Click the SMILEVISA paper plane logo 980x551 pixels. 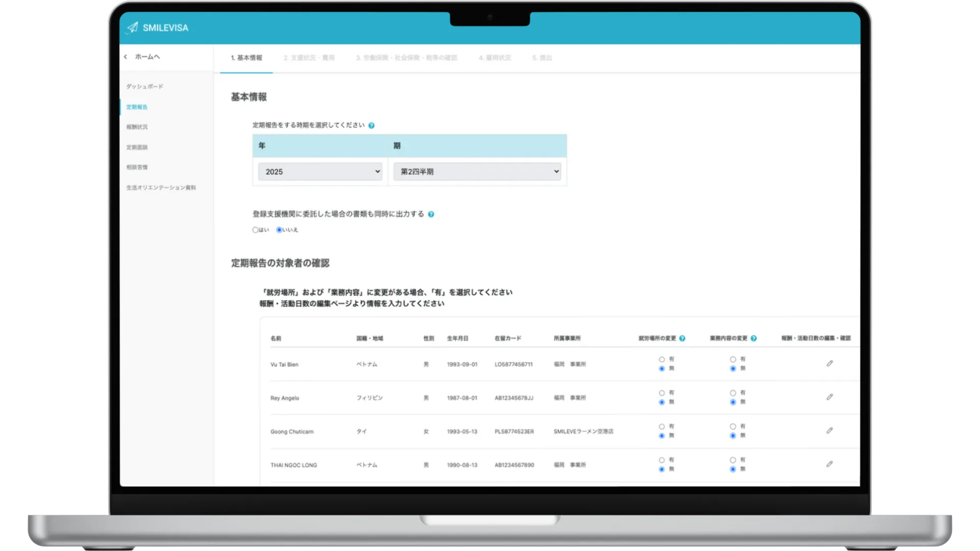click(133, 28)
